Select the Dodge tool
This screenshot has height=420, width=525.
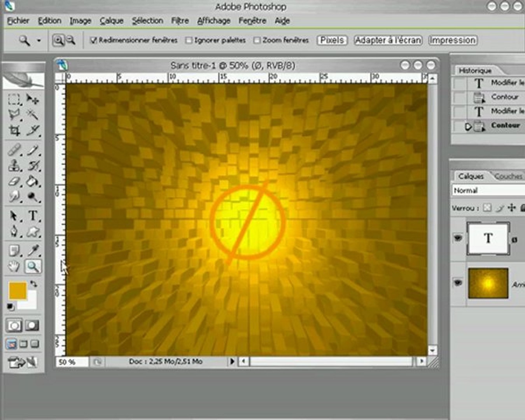coord(33,197)
